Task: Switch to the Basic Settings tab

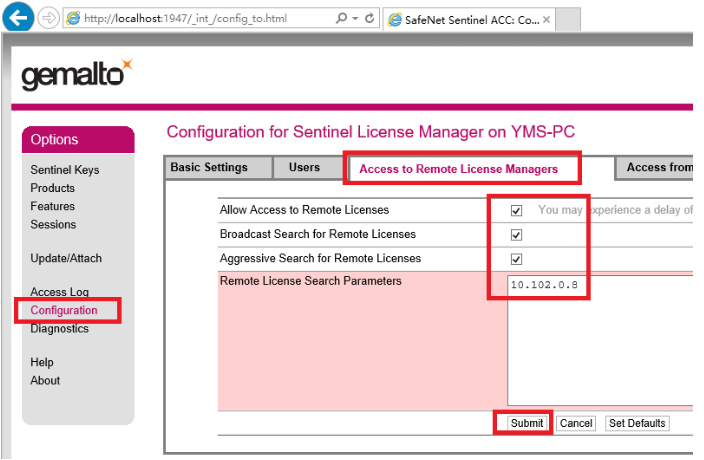Action: (x=219, y=167)
